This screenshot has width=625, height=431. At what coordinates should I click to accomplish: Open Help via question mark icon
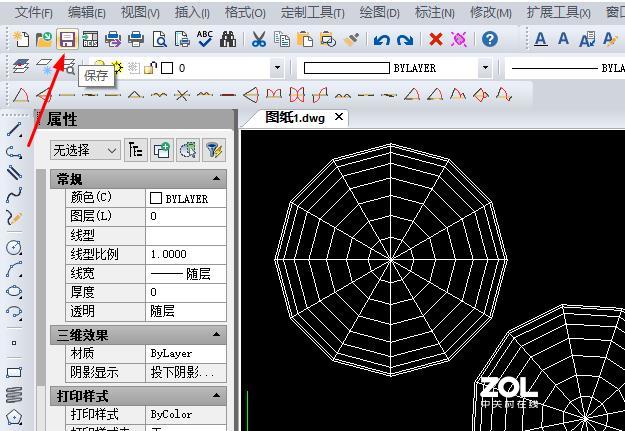pos(489,39)
